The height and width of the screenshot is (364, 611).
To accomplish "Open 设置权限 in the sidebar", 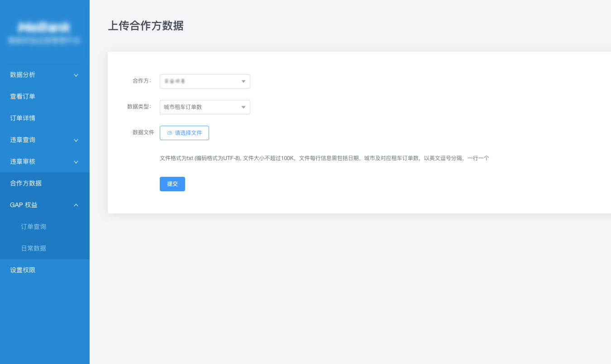I will [23, 270].
